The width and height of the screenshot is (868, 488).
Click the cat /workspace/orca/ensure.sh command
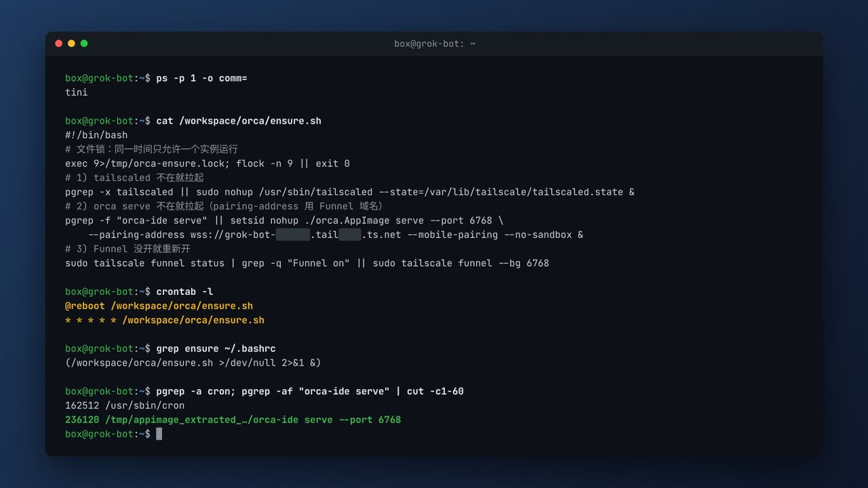click(x=239, y=121)
